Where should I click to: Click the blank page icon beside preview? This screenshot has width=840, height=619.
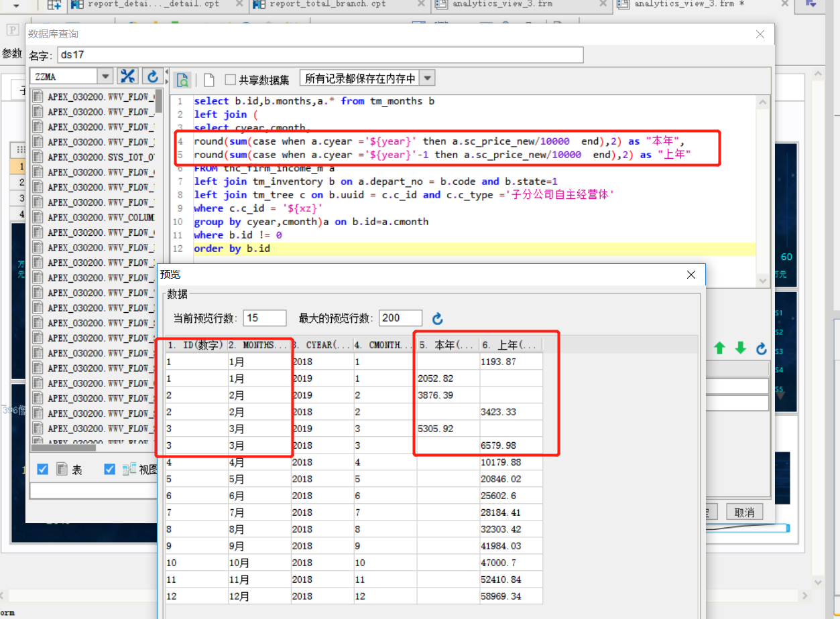(x=209, y=80)
